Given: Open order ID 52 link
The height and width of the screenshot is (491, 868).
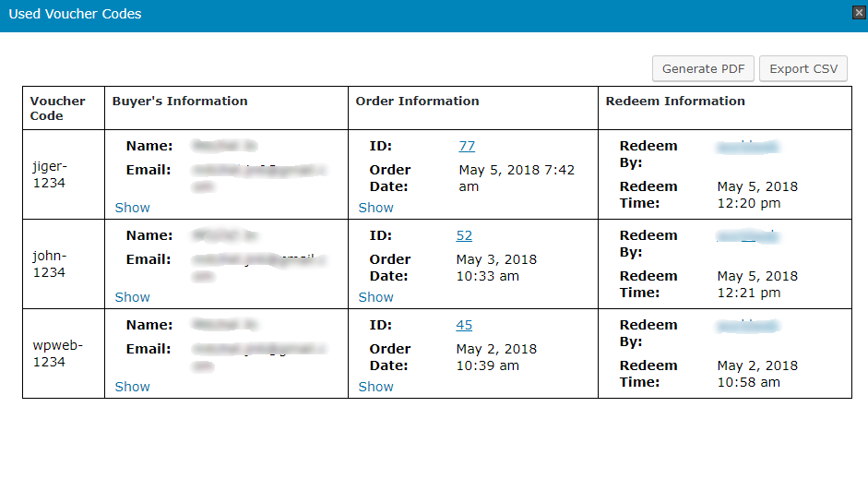Looking at the screenshot, I should tap(464, 235).
